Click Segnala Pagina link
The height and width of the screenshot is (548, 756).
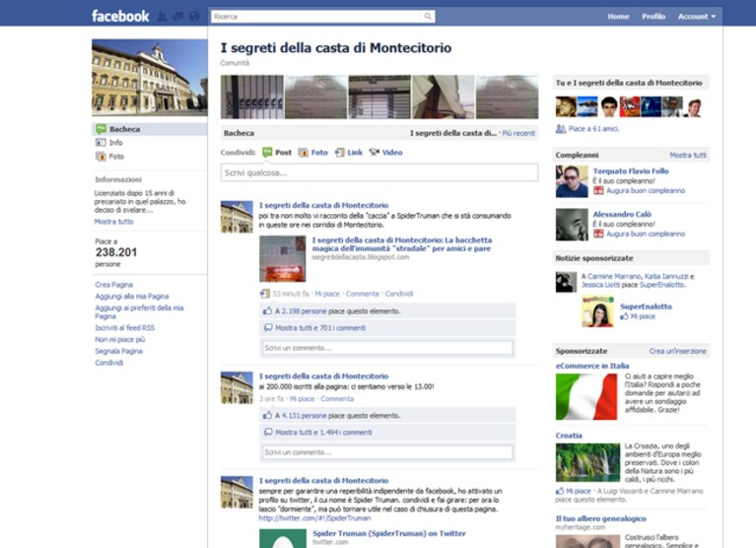tap(118, 351)
